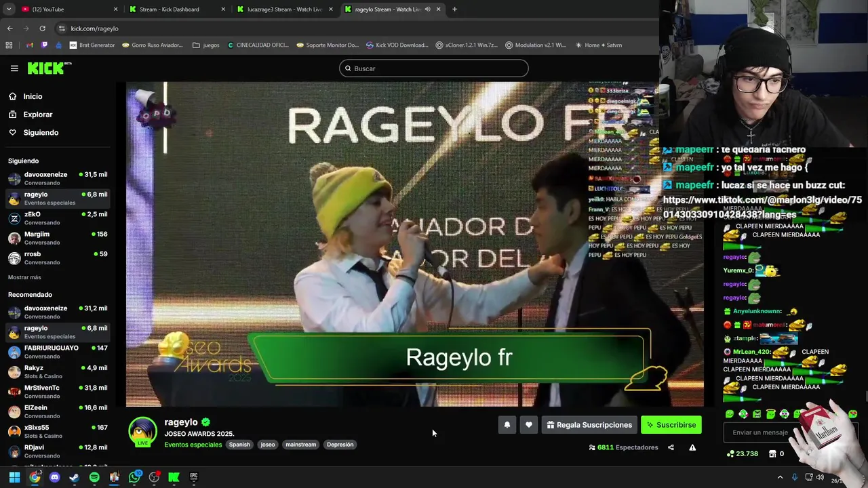Expand followed list with Mostrar más
The height and width of the screenshot is (488, 868).
(24, 277)
